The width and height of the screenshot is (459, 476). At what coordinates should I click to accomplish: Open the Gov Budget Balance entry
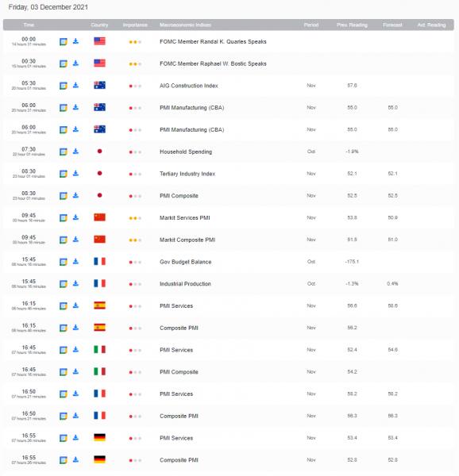(x=185, y=262)
